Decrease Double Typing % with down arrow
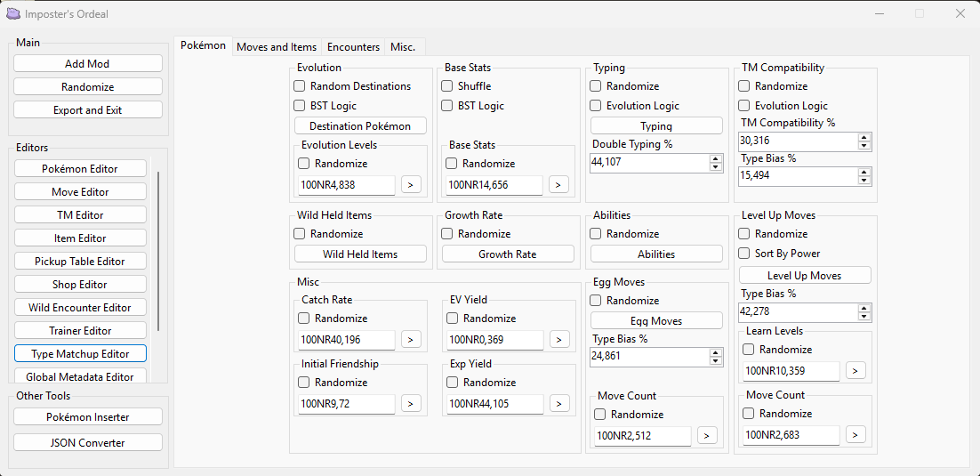Image resolution: width=980 pixels, height=476 pixels. pos(716,167)
